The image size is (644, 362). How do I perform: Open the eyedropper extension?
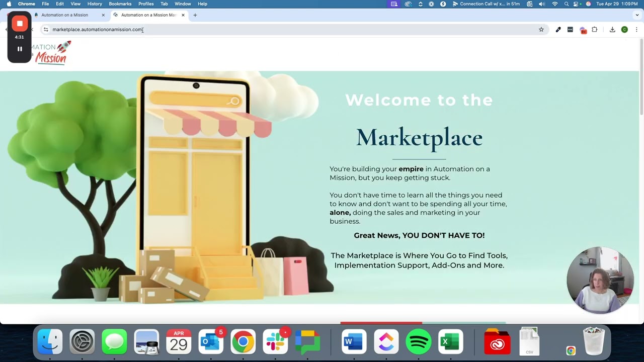tap(558, 30)
